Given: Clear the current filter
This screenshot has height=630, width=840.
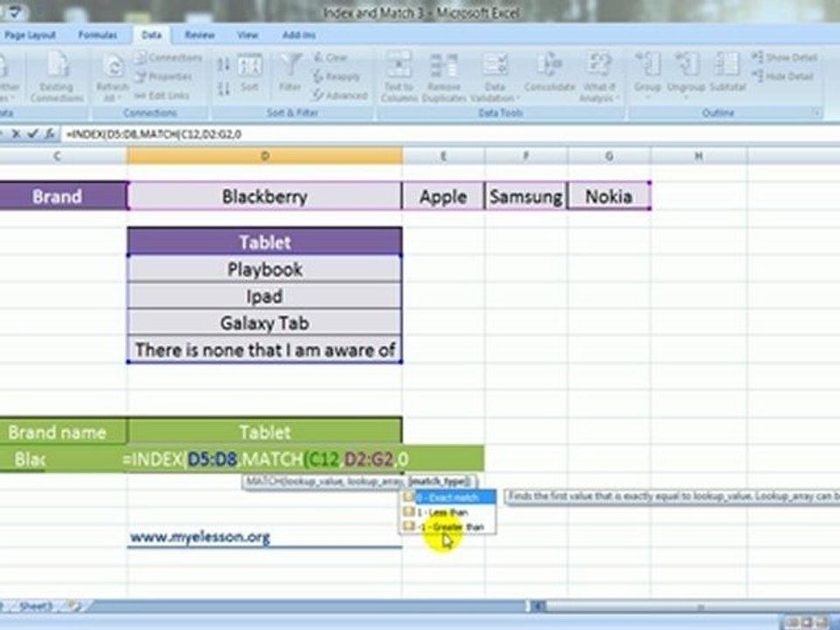Looking at the screenshot, I should pos(331,58).
